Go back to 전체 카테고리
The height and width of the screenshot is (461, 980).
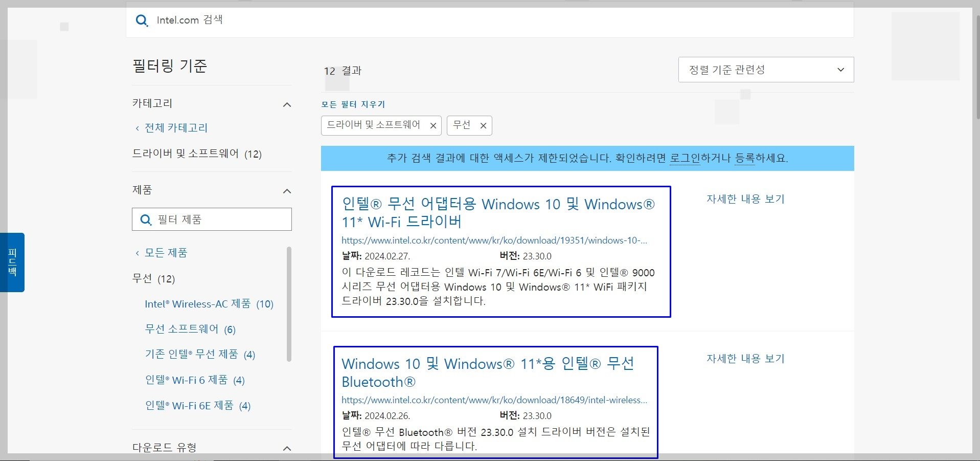pyautogui.click(x=171, y=128)
